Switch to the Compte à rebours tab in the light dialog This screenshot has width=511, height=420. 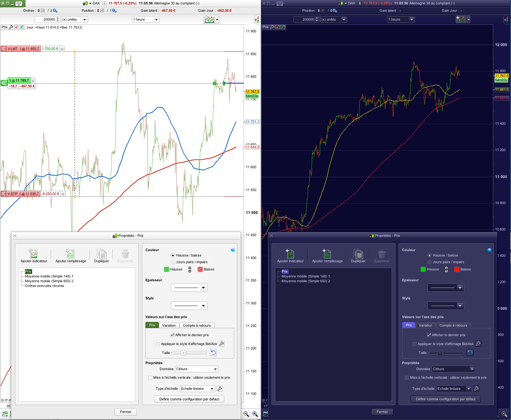[x=197, y=325]
